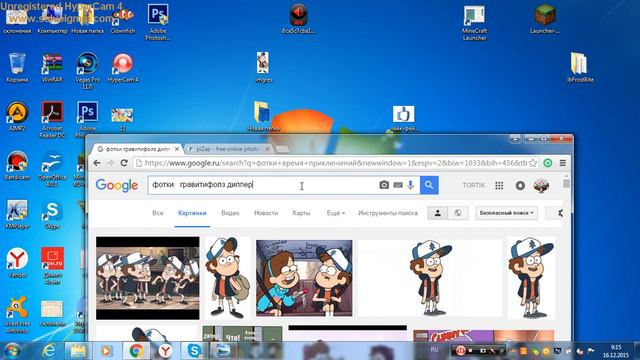The image size is (640, 360).
Task: Reload the page in Chrome
Action: pos(124,163)
